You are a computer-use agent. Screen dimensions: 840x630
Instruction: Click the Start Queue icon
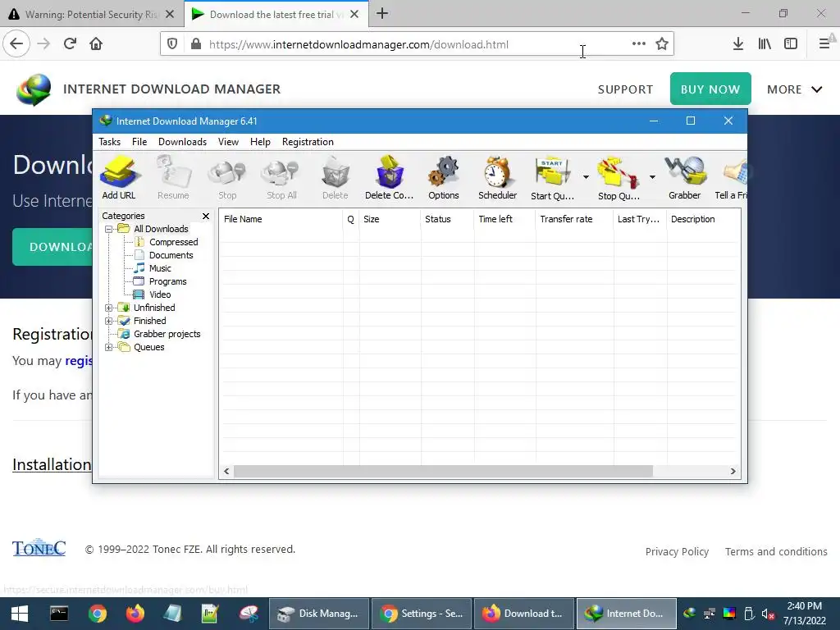point(552,178)
